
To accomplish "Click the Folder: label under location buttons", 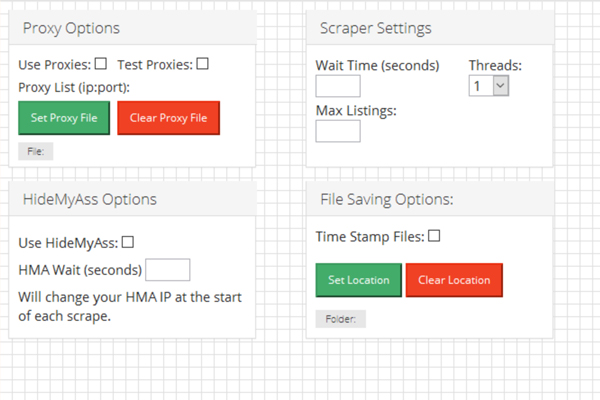I will (341, 319).
